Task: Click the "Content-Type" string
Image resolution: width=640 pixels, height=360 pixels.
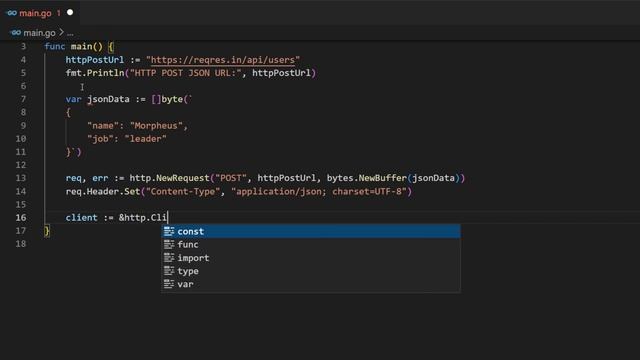Action: (x=183, y=191)
